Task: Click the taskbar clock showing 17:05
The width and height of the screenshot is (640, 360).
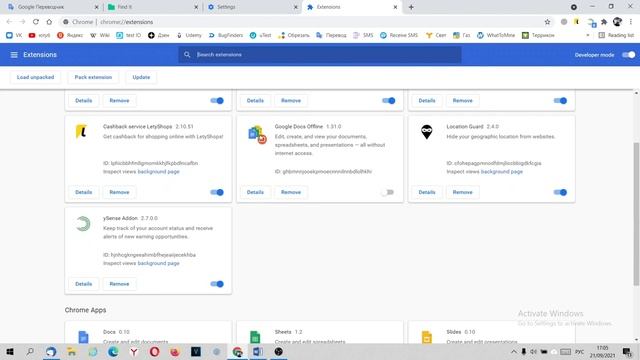Action: click(x=602, y=352)
